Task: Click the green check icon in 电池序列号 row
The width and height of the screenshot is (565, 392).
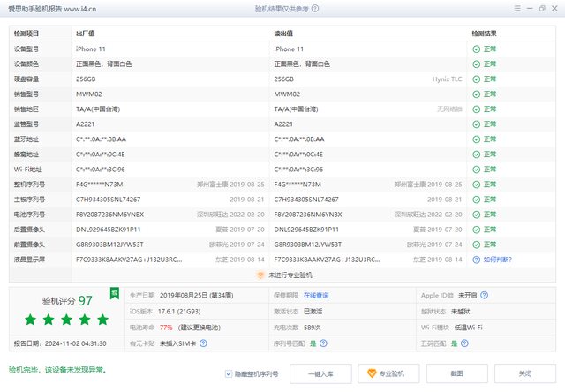Action: [x=476, y=215]
